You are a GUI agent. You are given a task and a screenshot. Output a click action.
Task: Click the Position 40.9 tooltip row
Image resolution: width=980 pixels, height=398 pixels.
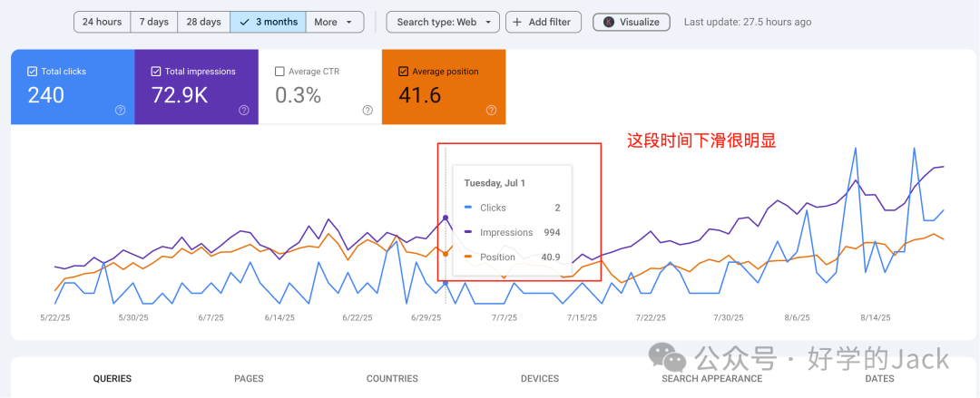click(x=513, y=257)
